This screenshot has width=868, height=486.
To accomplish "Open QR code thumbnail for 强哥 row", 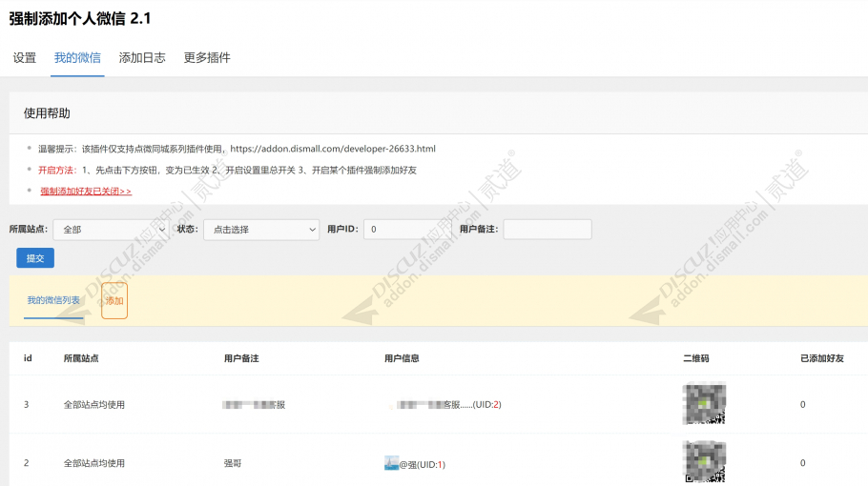I will [x=704, y=462].
